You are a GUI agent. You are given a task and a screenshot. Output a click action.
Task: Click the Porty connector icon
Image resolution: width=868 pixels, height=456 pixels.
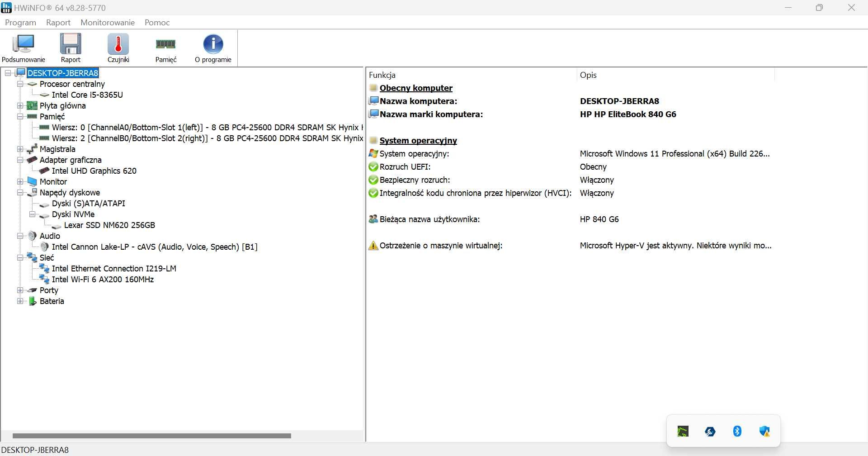pyautogui.click(x=32, y=290)
